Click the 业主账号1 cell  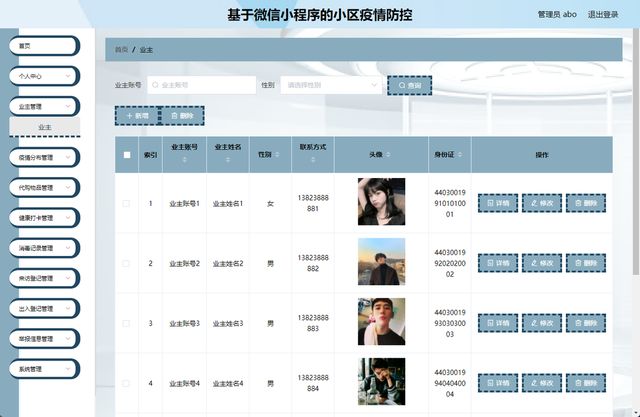click(x=184, y=203)
